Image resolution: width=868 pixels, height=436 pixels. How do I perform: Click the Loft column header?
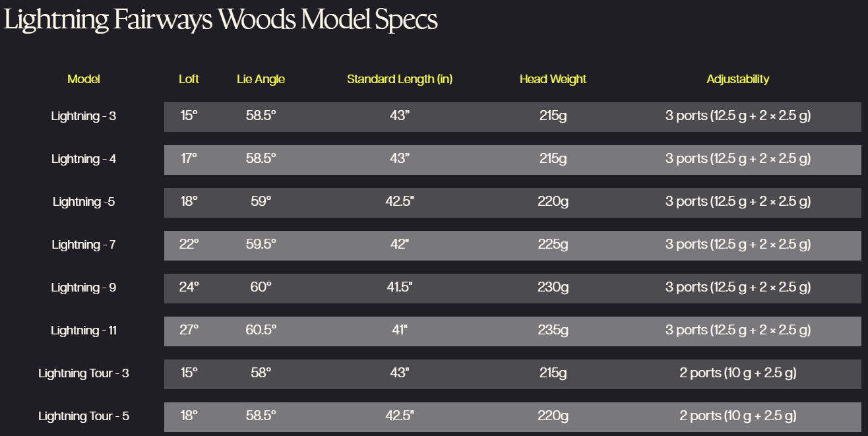189,79
